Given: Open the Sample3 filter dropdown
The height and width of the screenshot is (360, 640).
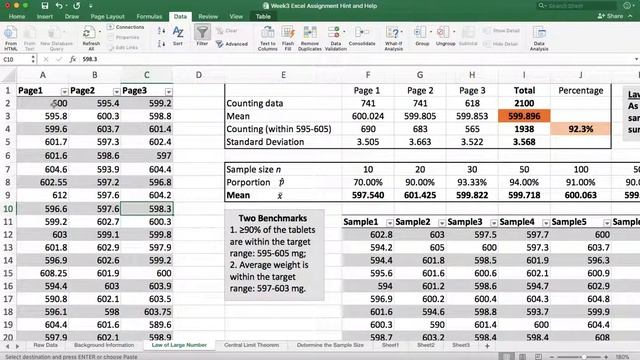Looking at the screenshot, I should (494, 223).
